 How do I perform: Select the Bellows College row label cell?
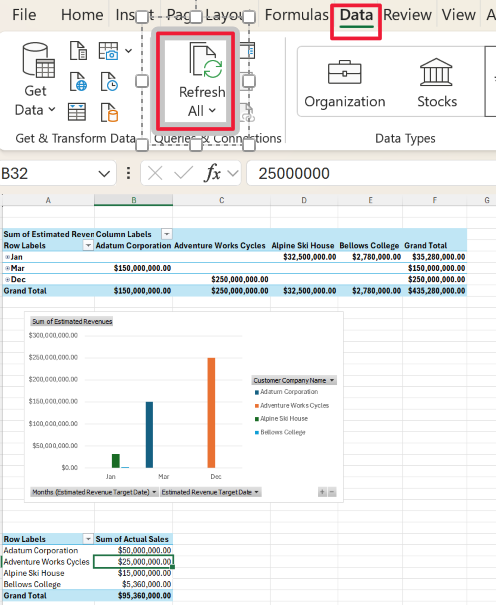[x=49, y=584]
